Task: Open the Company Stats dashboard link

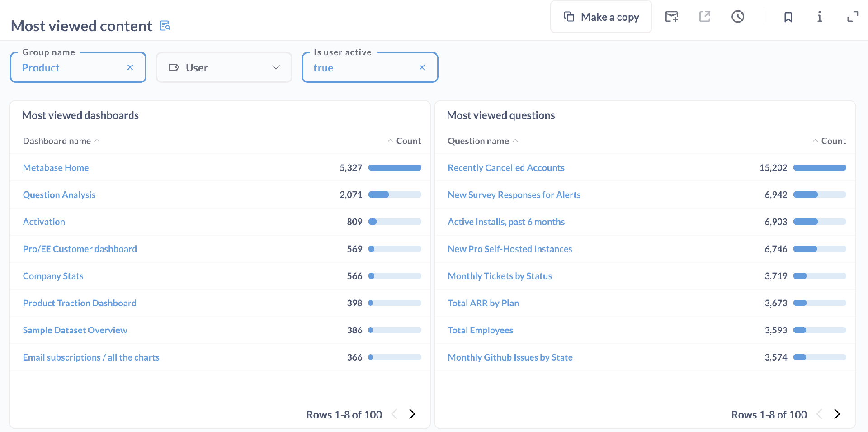Action: [53, 276]
